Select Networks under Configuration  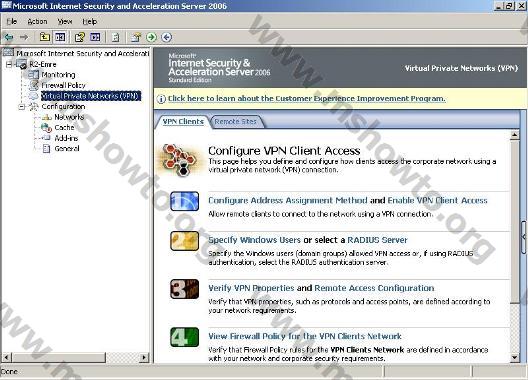pos(69,117)
